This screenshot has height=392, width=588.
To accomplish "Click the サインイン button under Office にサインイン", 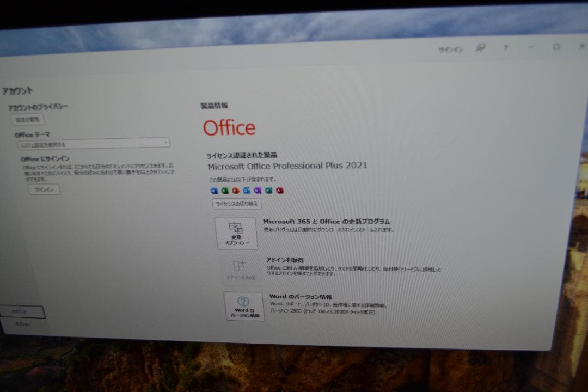I will pyautogui.click(x=44, y=189).
